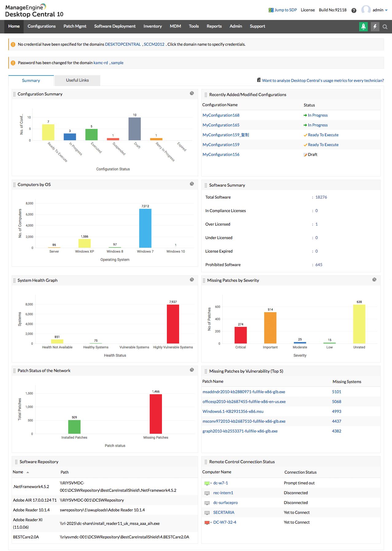Open MyConfiguration168 configuration link
The image size is (392, 551).
point(221,115)
